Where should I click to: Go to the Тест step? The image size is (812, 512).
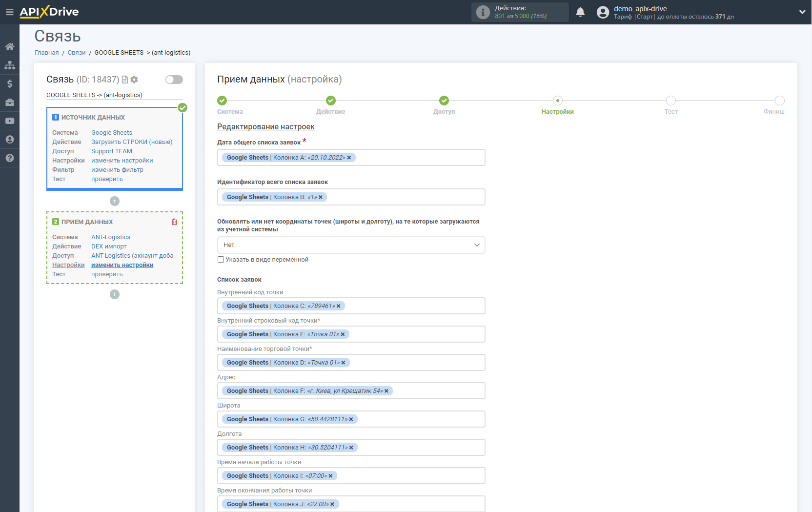tap(671, 101)
